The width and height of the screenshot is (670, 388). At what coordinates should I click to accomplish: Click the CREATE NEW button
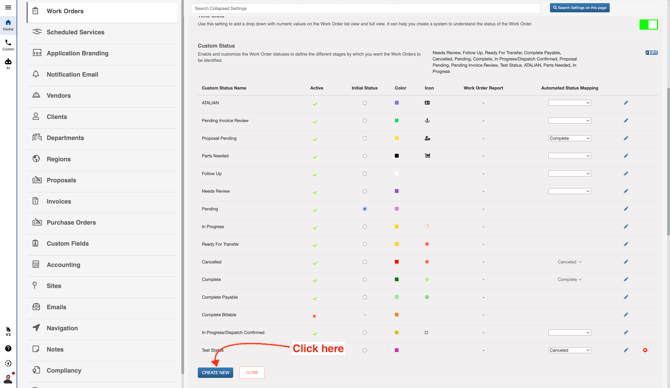point(215,373)
